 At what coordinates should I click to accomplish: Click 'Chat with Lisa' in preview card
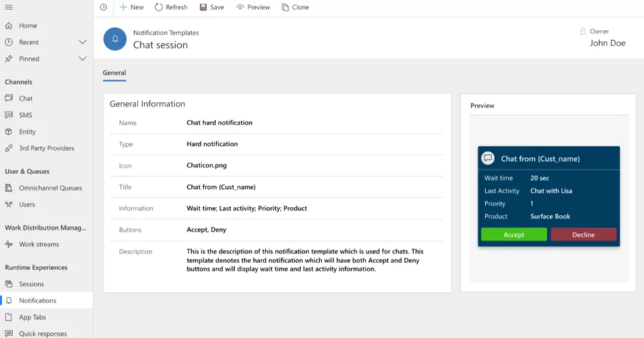tap(551, 190)
